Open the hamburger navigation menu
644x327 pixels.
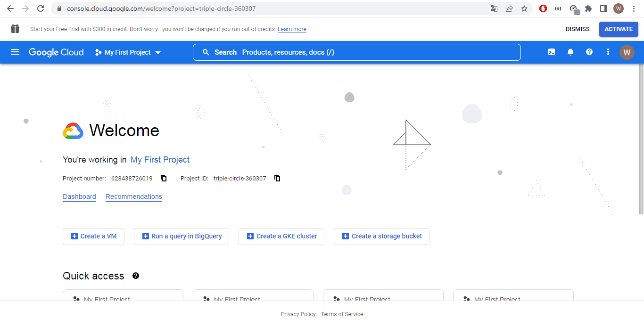click(x=15, y=52)
